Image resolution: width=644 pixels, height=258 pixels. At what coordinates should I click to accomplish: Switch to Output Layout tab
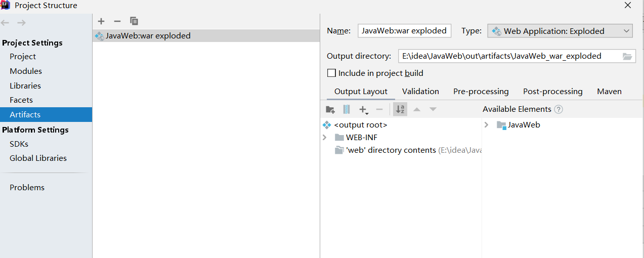tap(361, 92)
